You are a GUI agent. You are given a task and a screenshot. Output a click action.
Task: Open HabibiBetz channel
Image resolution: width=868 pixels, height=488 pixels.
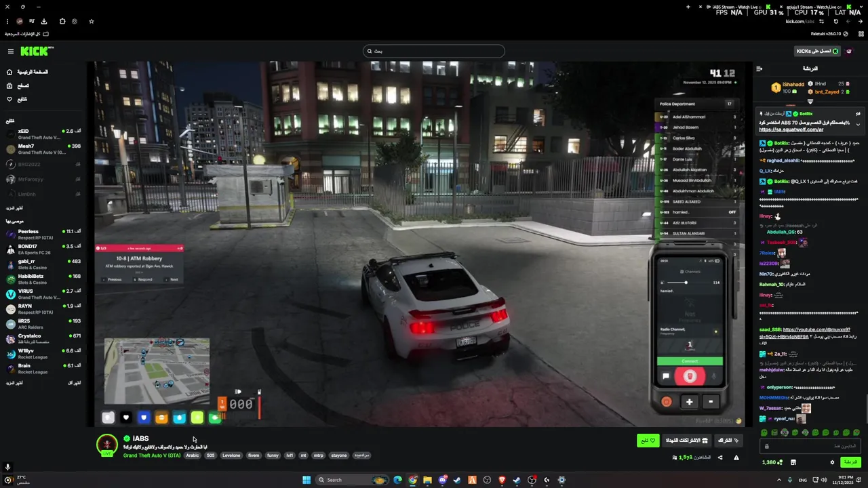click(x=43, y=279)
